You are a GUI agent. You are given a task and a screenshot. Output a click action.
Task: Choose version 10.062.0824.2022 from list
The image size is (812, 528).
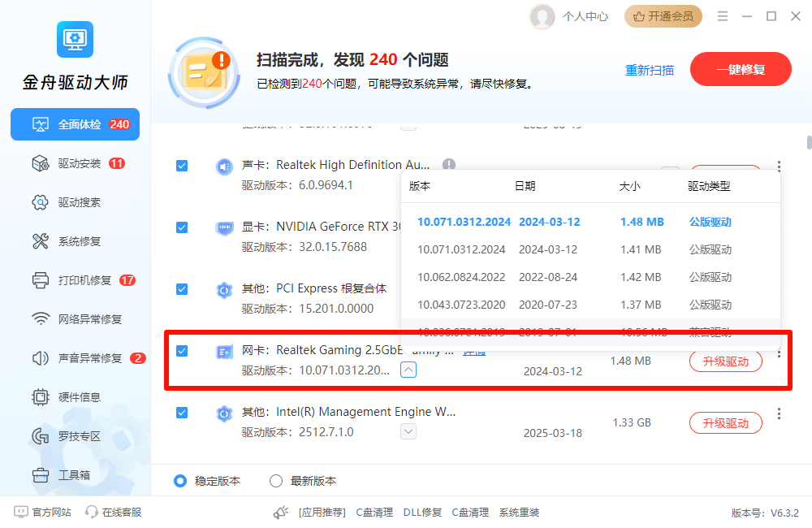pos(590,277)
